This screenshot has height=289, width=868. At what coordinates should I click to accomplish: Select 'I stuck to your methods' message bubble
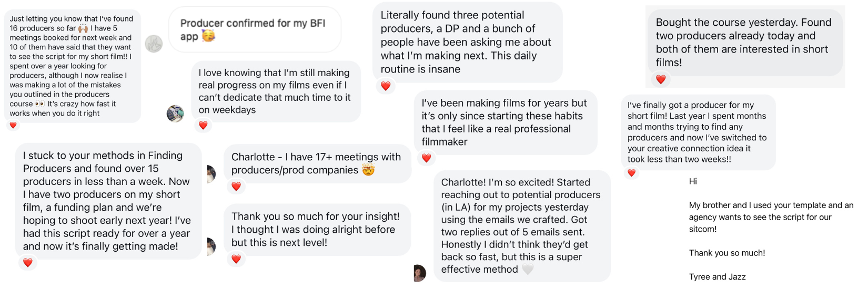(x=108, y=201)
